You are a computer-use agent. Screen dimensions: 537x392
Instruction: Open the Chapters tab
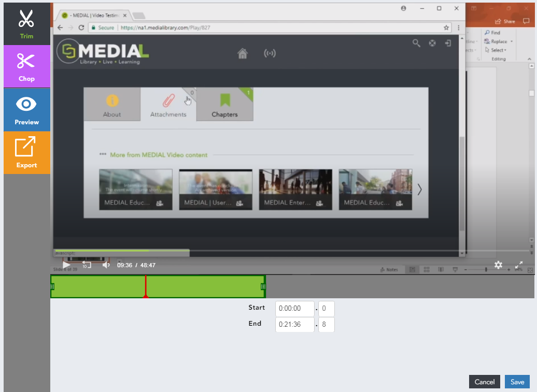coord(224,104)
